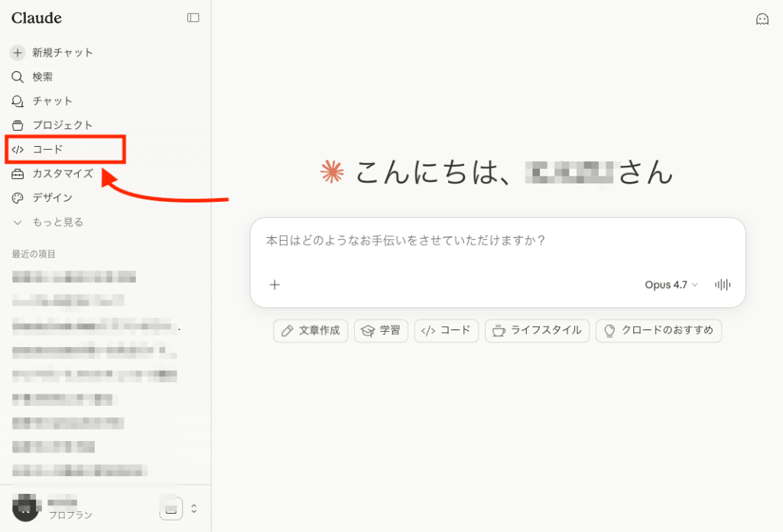Expand もっと見る in the sidebar
The height and width of the screenshot is (532, 783).
pyautogui.click(x=58, y=222)
